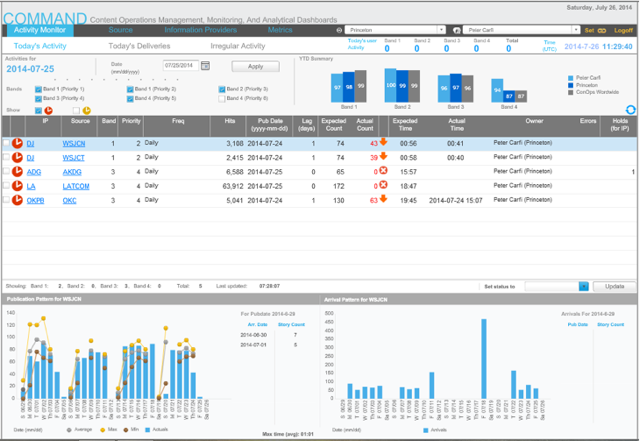Click ConOps Worldwide legend color swatch

click(x=571, y=92)
